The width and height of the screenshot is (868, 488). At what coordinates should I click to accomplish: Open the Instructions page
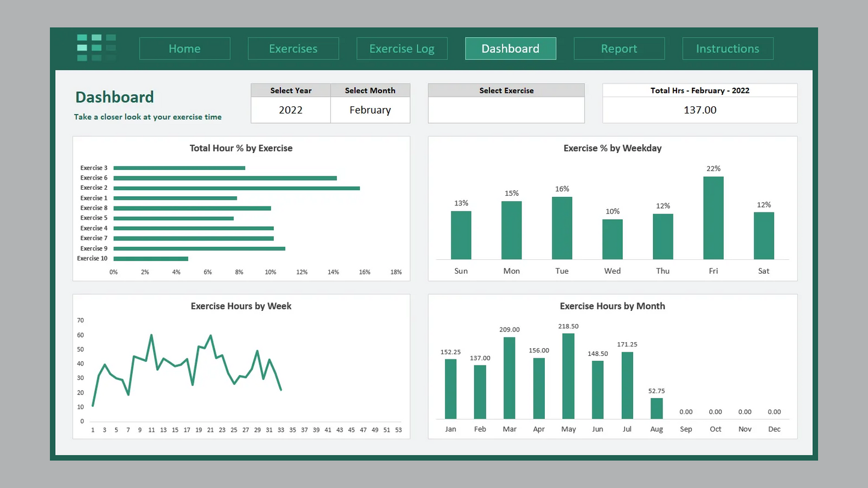click(x=727, y=49)
